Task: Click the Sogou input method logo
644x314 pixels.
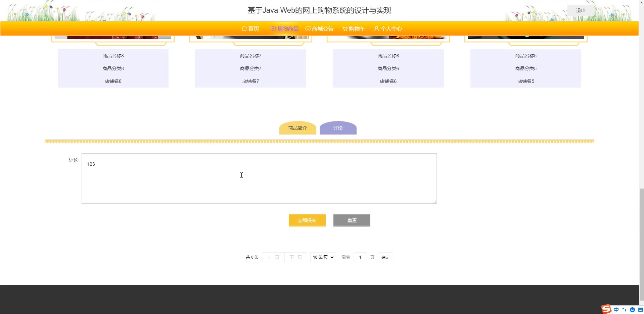Action: (606, 309)
